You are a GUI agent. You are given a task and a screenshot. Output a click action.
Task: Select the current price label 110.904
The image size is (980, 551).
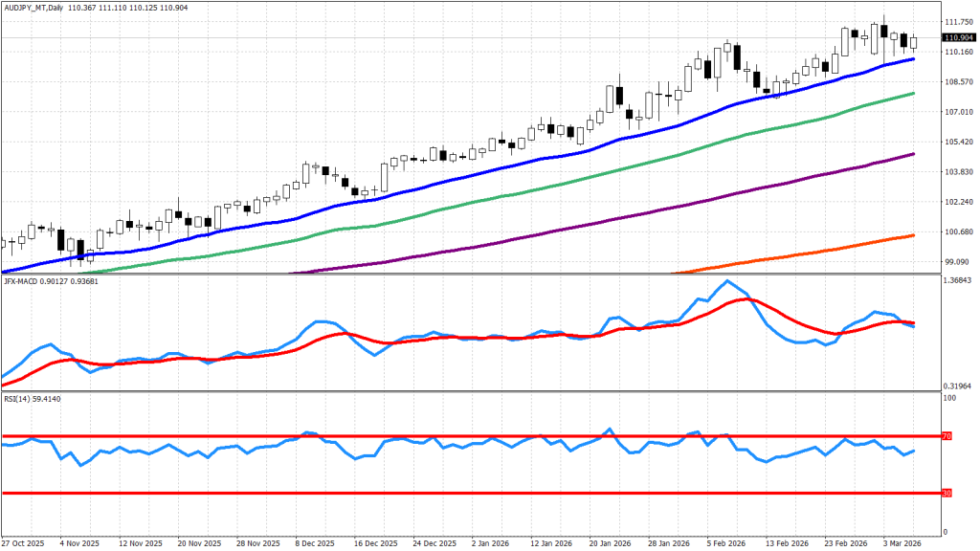(958, 37)
